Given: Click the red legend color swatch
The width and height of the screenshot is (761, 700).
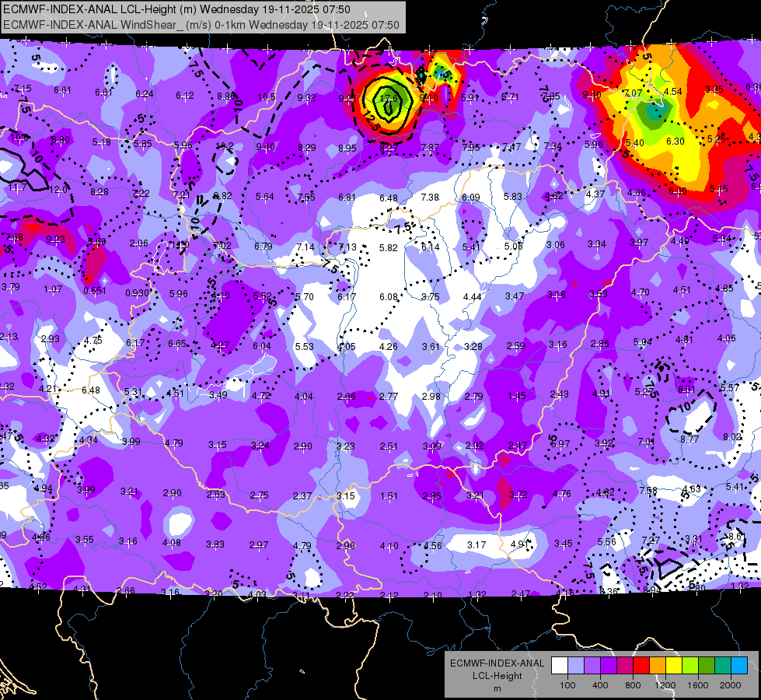Looking at the screenshot, I should pyautogui.click(x=641, y=666).
